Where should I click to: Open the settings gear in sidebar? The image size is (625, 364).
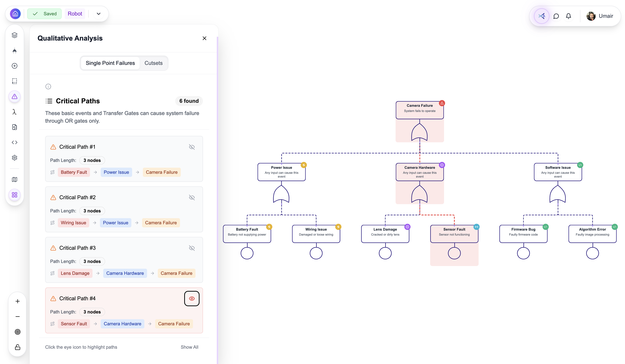(14, 158)
